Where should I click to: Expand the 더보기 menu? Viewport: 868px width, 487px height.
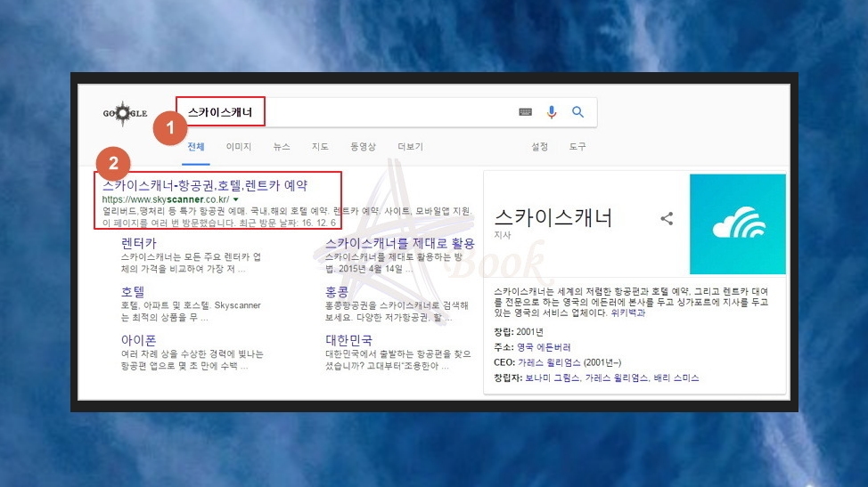[x=410, y=147]
